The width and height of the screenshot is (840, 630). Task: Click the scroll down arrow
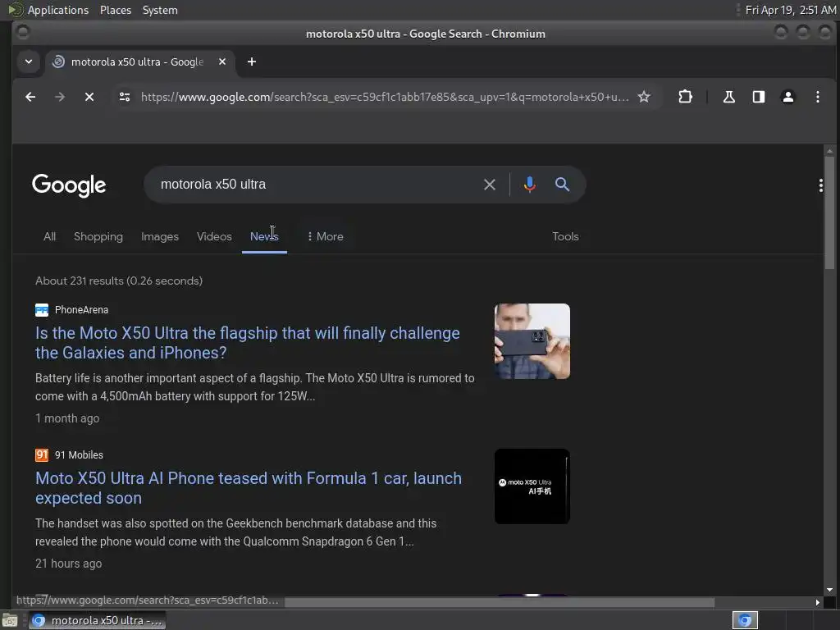tap(830, 590)
